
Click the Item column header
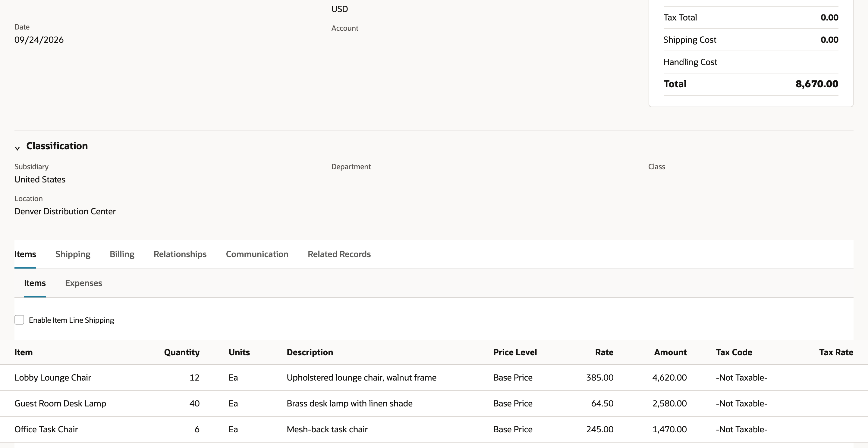click(24, 353)
